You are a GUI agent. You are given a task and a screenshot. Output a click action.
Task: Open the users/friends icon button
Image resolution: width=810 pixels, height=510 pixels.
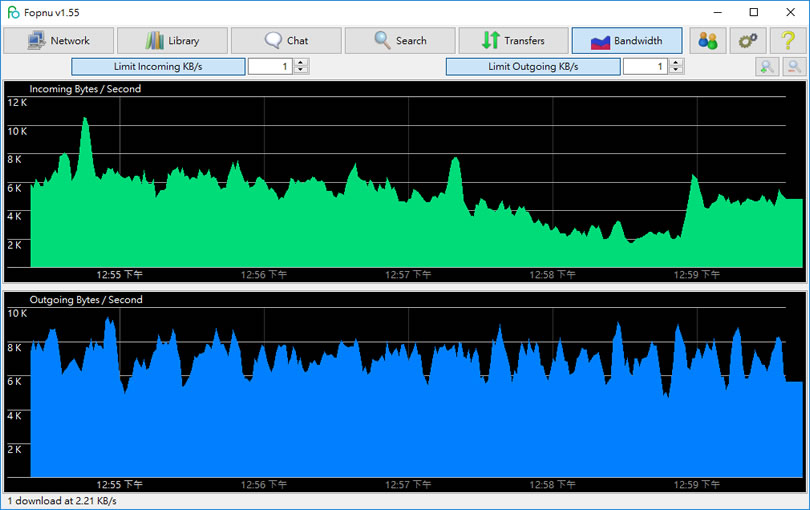[708, 40]
